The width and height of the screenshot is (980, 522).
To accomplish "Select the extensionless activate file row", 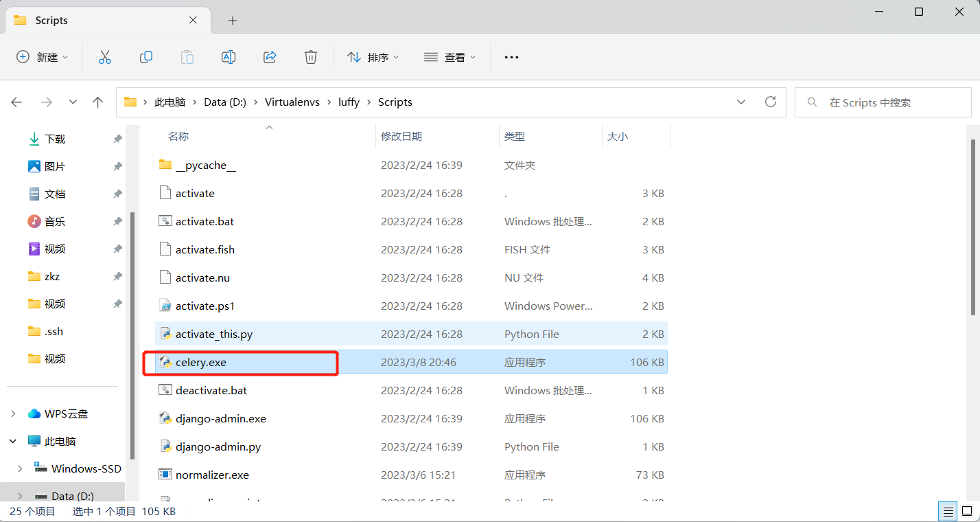I will coord(411,193).
